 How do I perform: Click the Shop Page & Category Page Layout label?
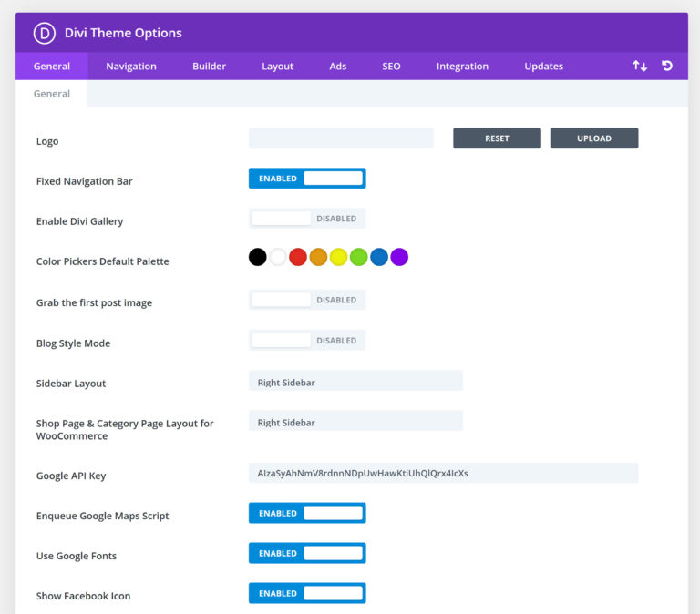tap(125, 430)
